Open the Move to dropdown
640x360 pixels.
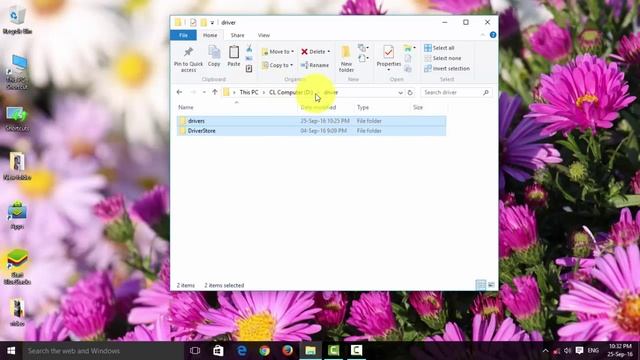click(x=278, y=52)
